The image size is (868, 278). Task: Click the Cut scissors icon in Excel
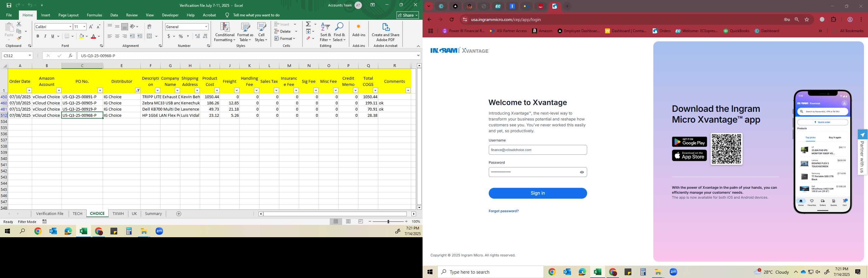pos(19,24)
